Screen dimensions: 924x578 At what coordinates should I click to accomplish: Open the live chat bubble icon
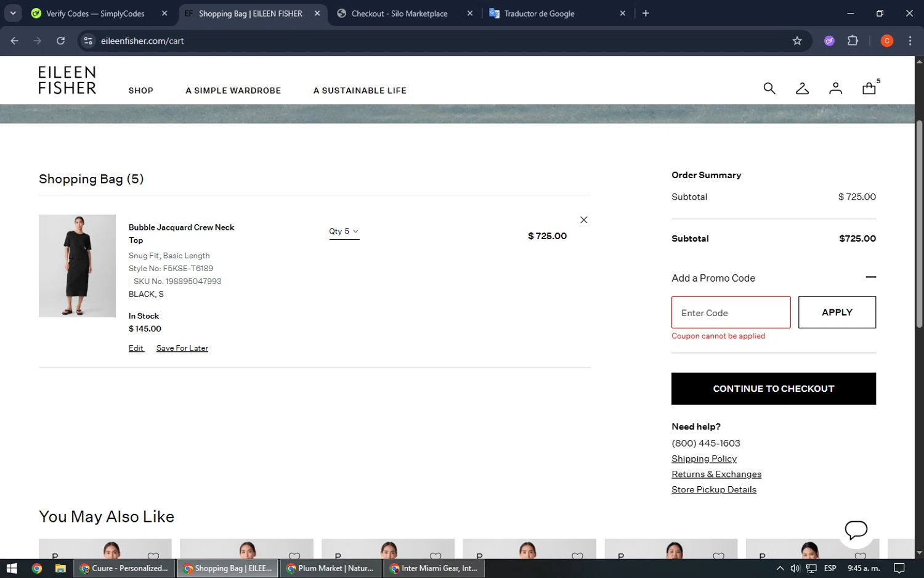(856, 529)
